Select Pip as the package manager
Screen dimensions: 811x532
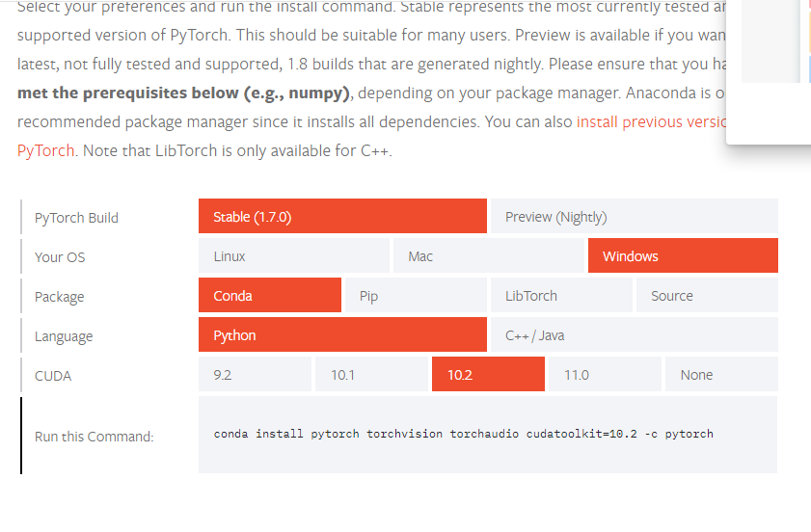coord(416,295)
